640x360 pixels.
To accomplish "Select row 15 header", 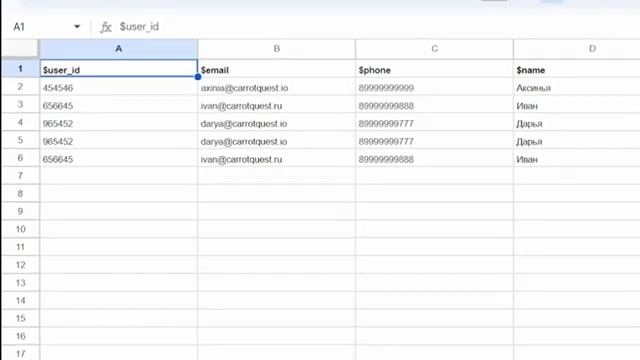I will pos(20,318).
